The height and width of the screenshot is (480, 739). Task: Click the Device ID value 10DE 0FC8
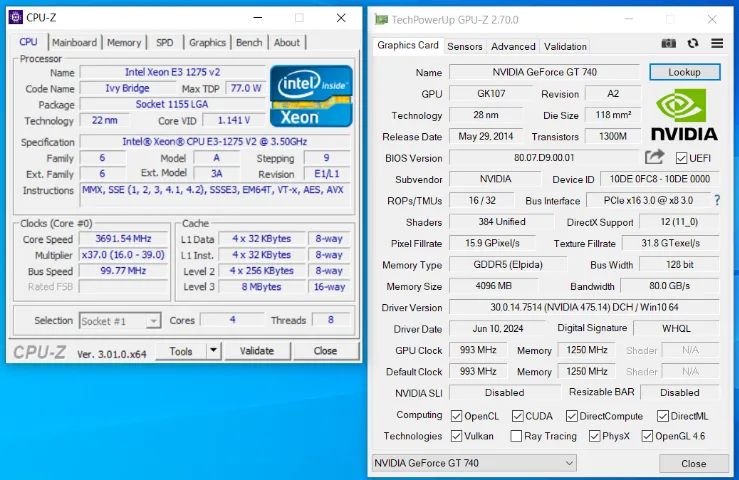point(659,179)
